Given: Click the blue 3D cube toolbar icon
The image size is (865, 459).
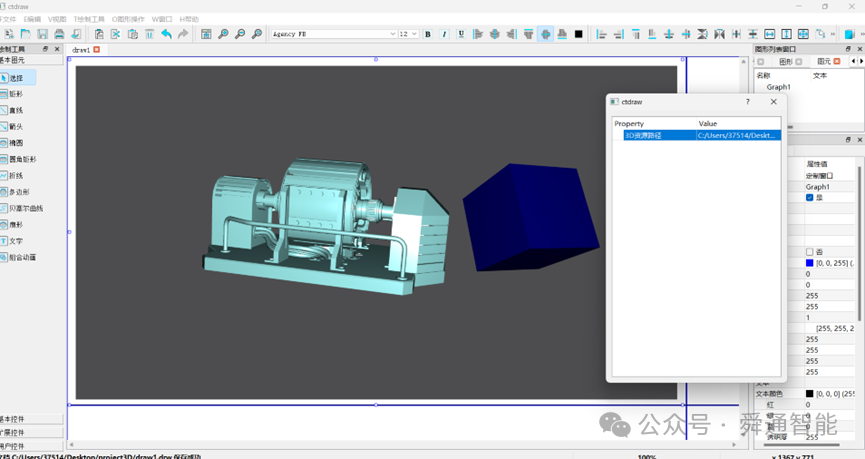Looking at the screenshot, I should [850, 34].
